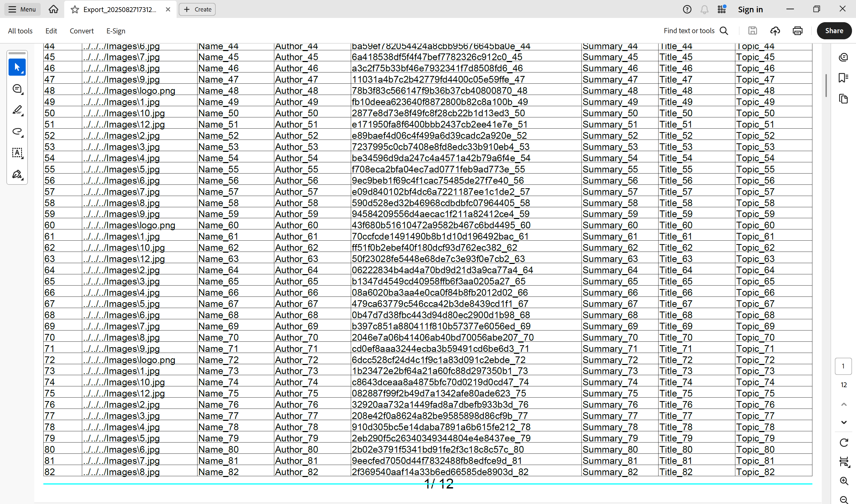Select the Highlight pen tool
Screen dimensions: 856x504
click(x=17, y=110)
